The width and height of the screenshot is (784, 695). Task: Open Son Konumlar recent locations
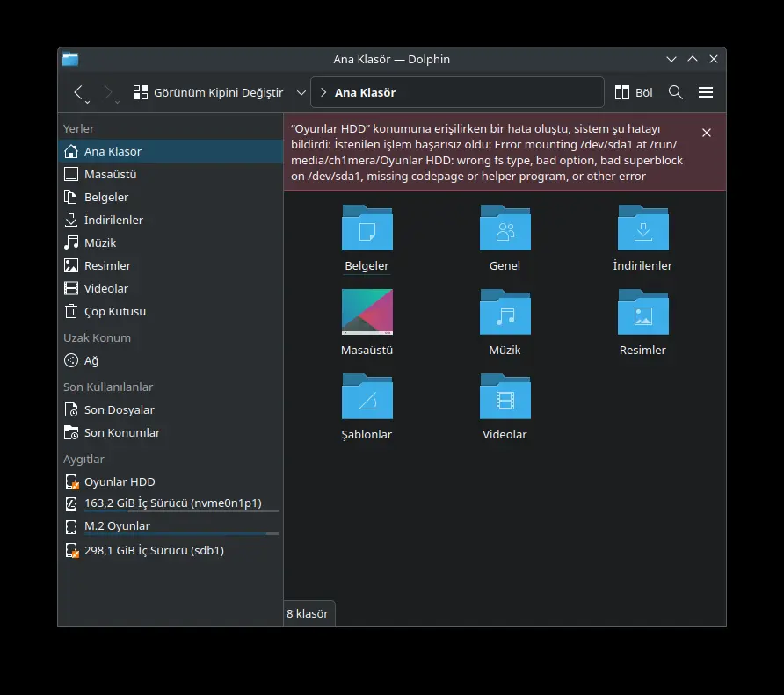171,432
